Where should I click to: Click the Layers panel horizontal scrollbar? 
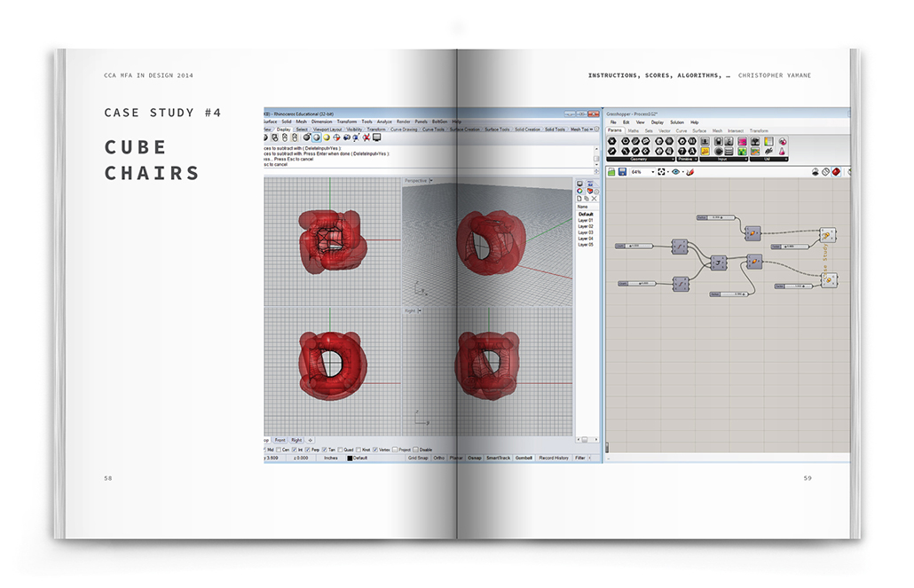(587, 439)
